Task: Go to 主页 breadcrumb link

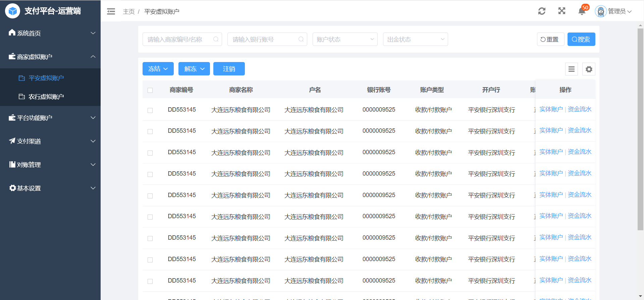Action: coord(129,12)
